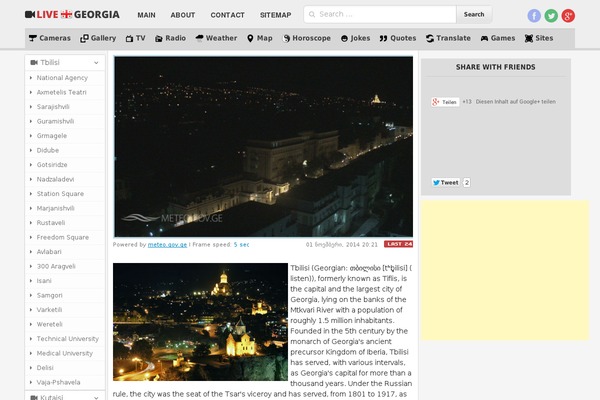
Task: Select Rustaveli camera
Action: point(51,223)
